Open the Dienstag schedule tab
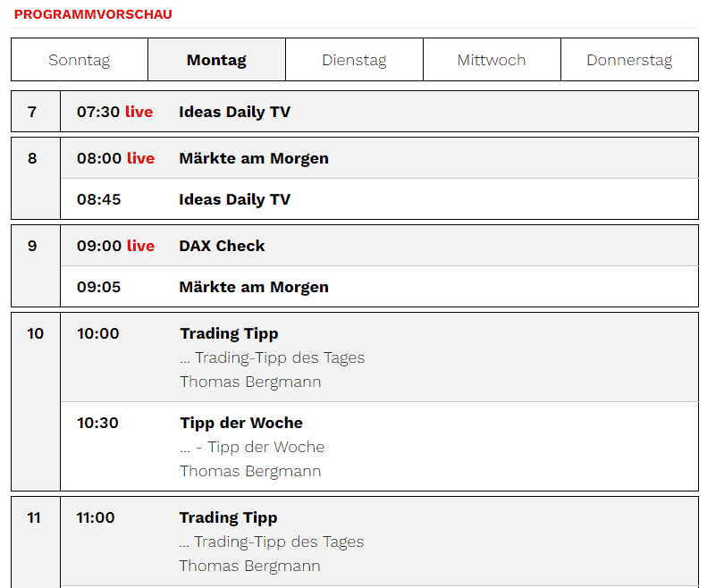Viewport: 724px width, 588px height. coord(354,59)
